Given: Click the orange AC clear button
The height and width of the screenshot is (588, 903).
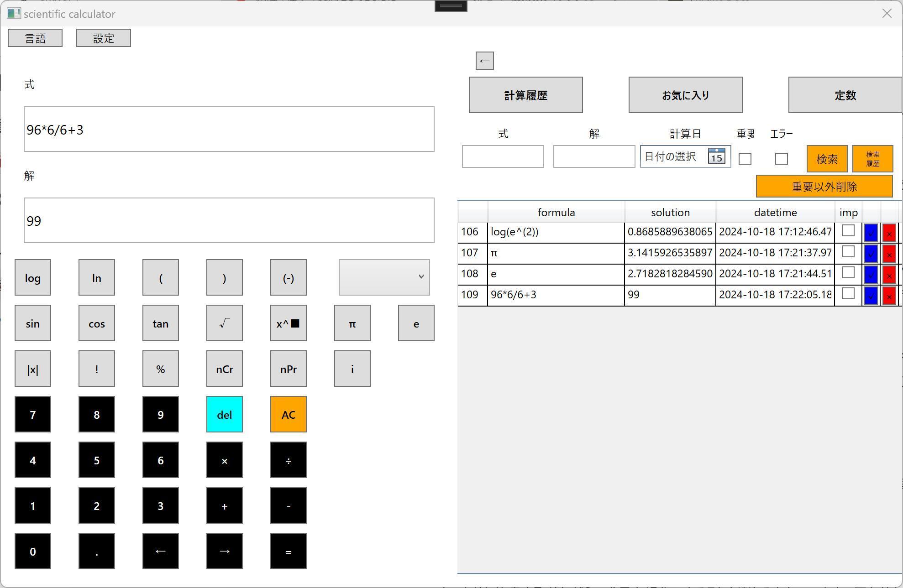Looking at the screenshot, I should tap(288, 414).
